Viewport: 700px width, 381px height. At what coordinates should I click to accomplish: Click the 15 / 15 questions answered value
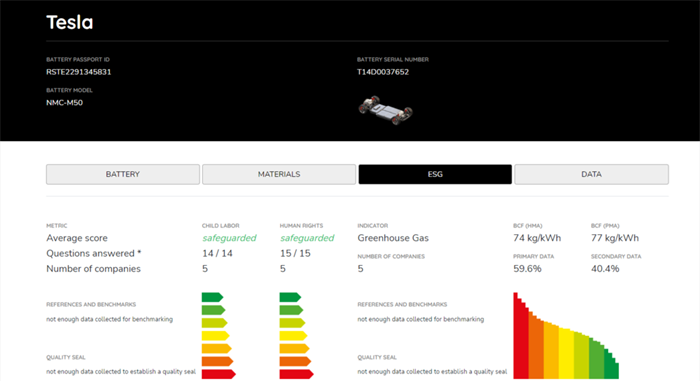pos(295,253)
